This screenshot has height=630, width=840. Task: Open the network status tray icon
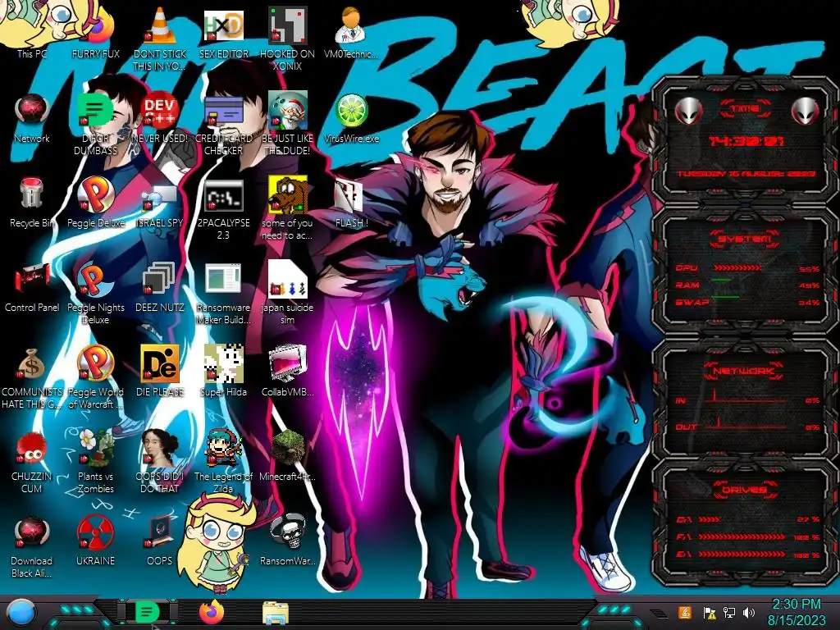728,613
